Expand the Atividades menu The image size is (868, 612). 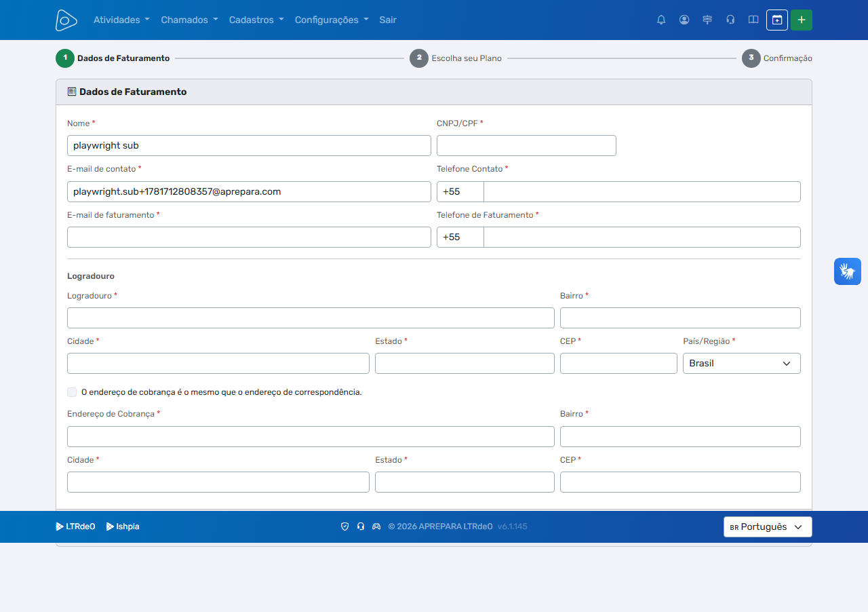pyautogui.click(x=121, y=20)
